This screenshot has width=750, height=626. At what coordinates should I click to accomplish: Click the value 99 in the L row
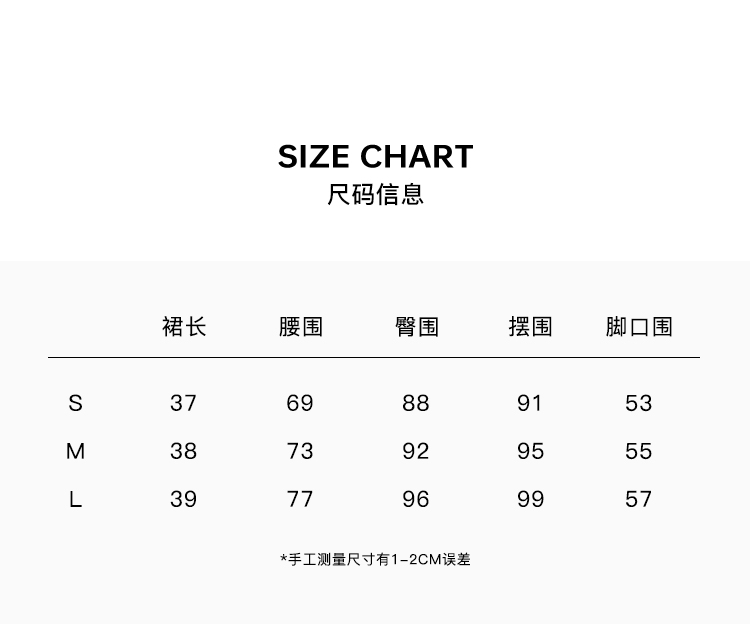(530, 499)
